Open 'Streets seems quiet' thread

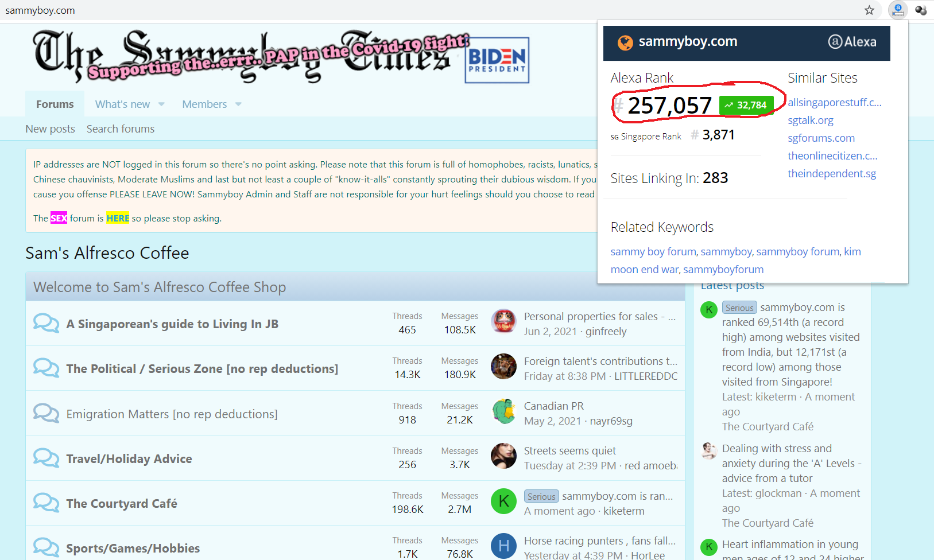click(x=570, y=450)
